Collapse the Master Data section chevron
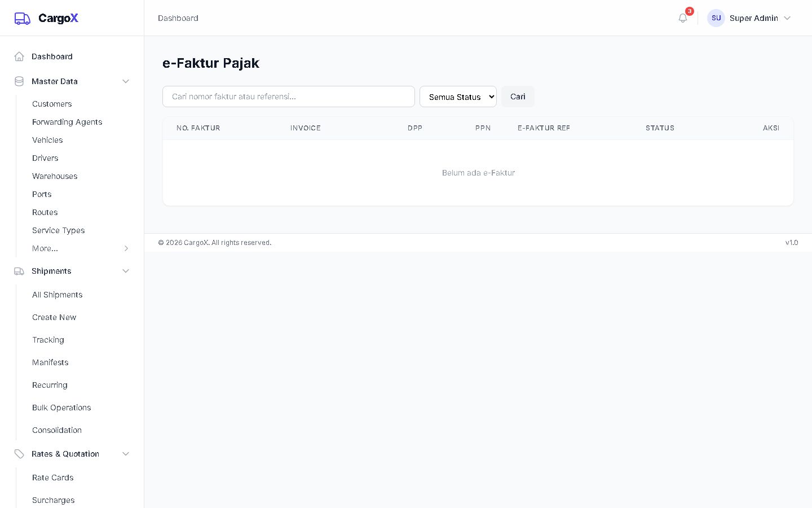812x508 pixels. pyautogui.click(x=126, y=81)
